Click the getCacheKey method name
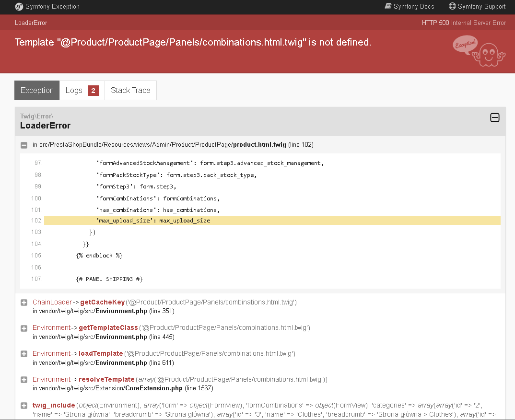 click(103, 302)
